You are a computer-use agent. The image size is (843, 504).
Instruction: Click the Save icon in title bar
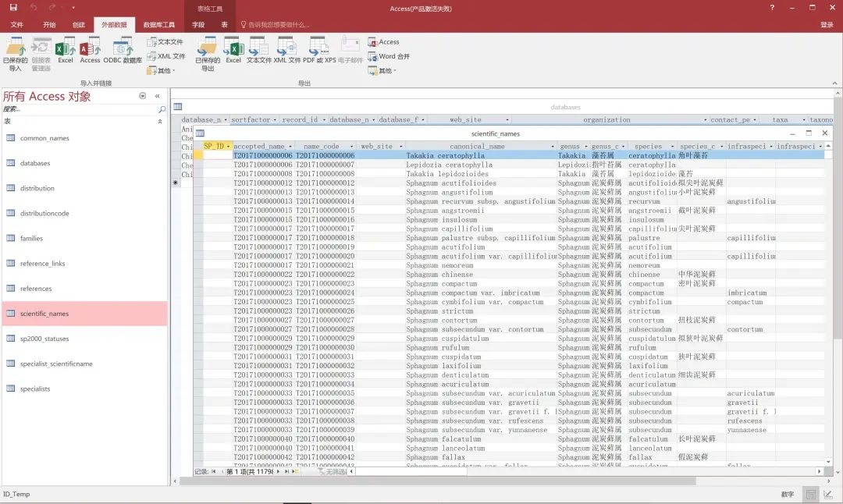[x=13, y=8]
